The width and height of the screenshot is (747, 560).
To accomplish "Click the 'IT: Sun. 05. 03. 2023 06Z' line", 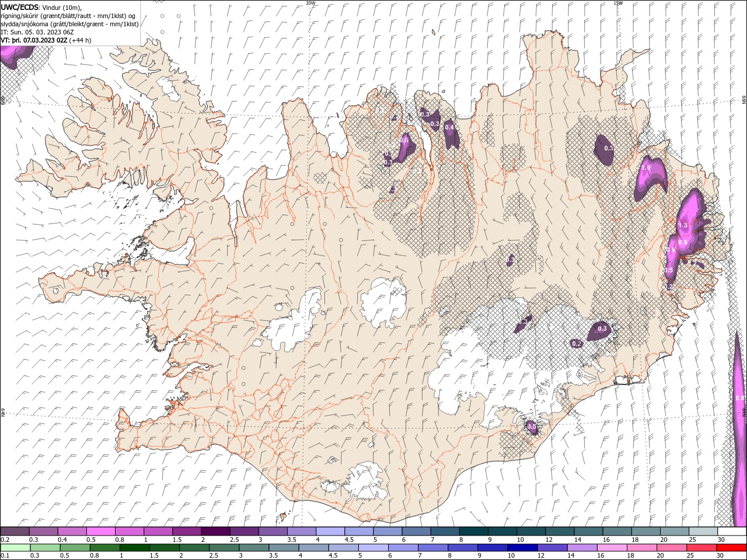I will (x=38, y=32).
